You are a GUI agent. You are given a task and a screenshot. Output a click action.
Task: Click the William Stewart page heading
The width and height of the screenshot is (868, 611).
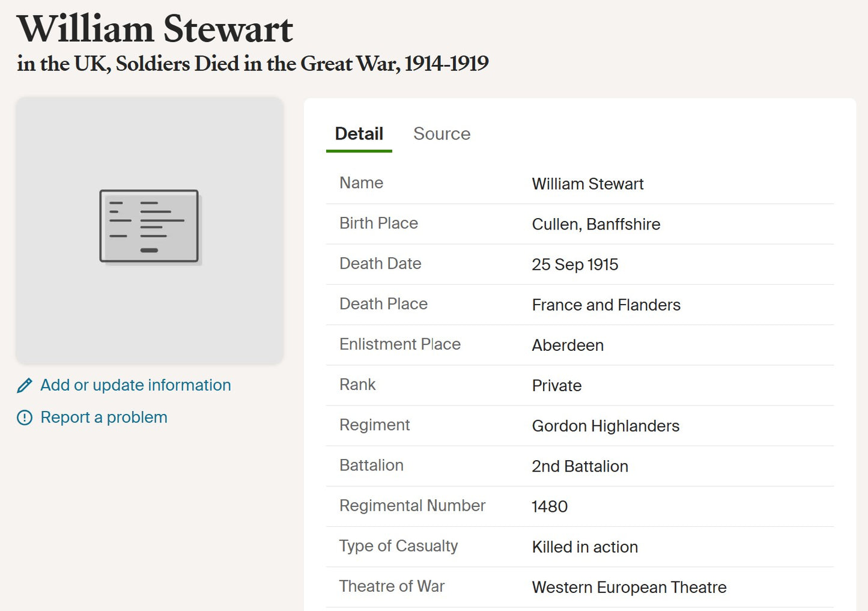click(155, 29)
